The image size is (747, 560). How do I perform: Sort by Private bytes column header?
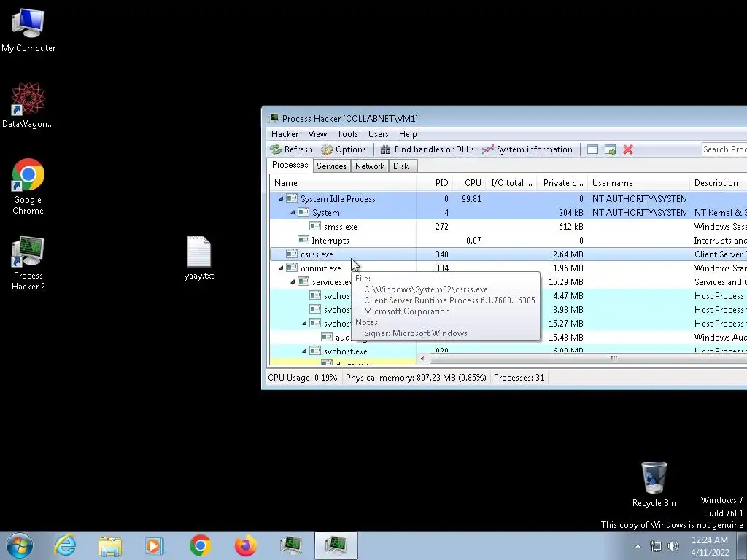pyautogui.click(x=562, y=183)
